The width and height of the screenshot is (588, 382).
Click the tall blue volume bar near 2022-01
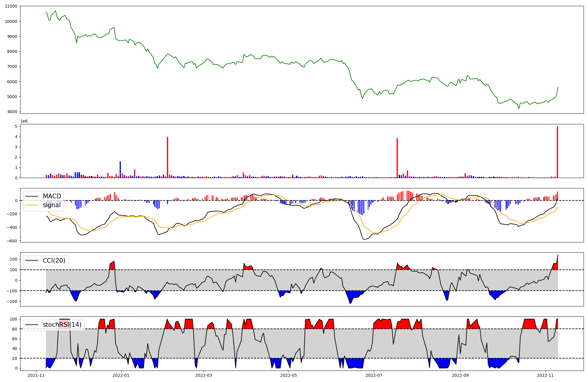[x=120, y=170]
